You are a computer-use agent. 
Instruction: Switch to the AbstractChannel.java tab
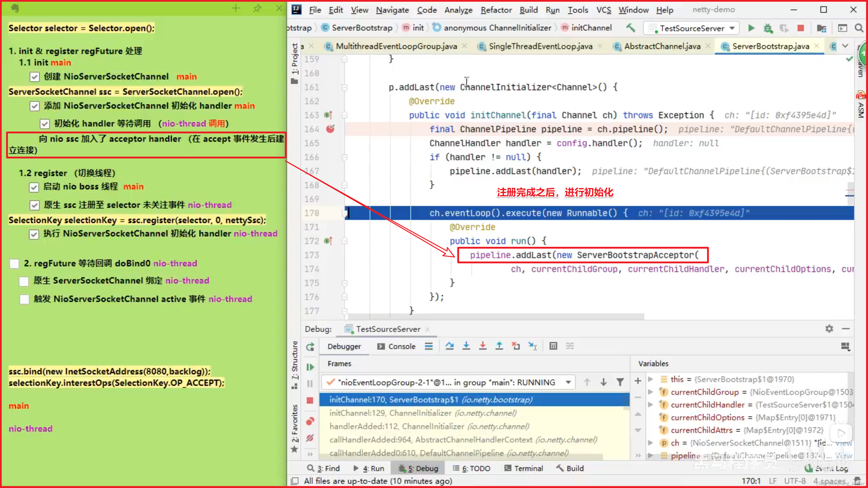(x=662, y=46)
